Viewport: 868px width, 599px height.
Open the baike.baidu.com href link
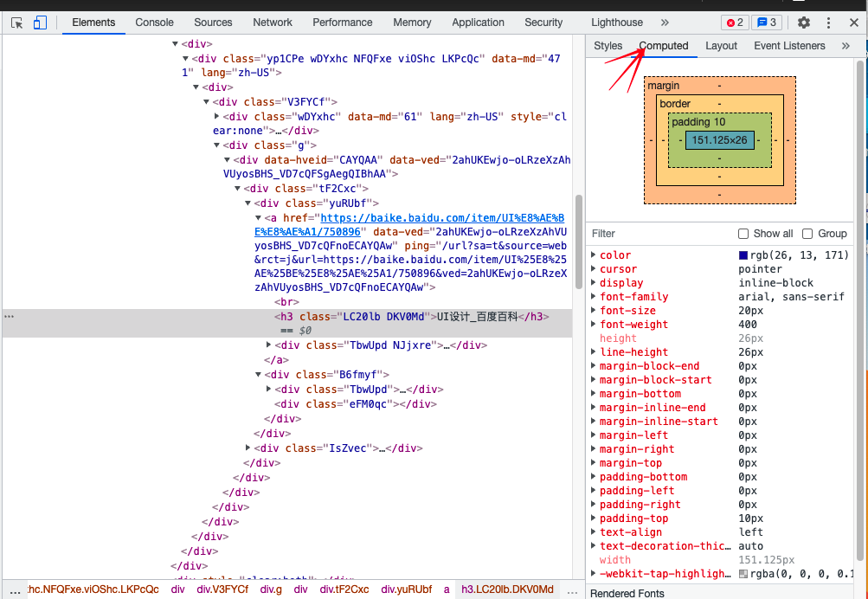click(409, 225)
